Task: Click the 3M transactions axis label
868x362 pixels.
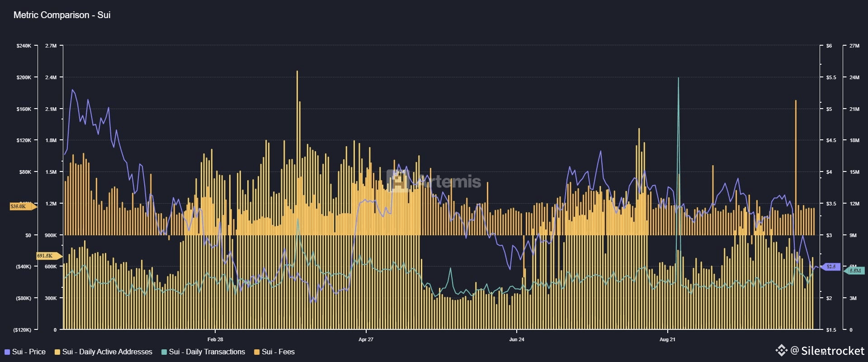Action: click(853, 298)
